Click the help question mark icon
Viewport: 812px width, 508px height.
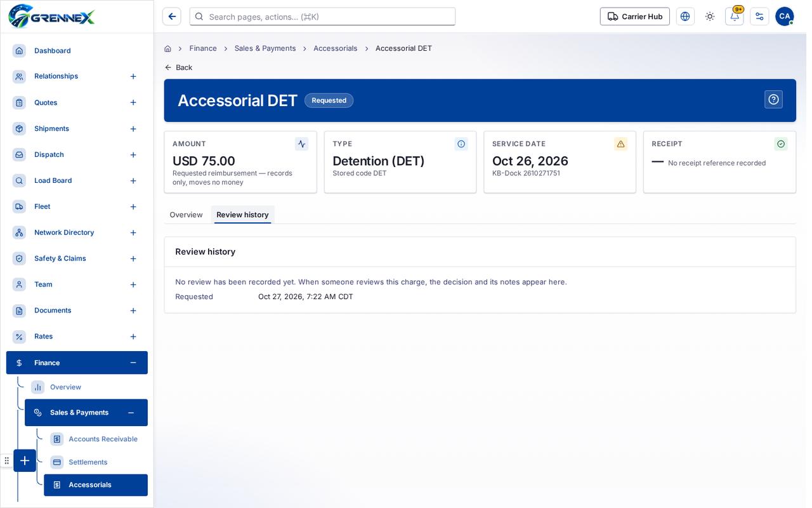click(x=773, y=99)
